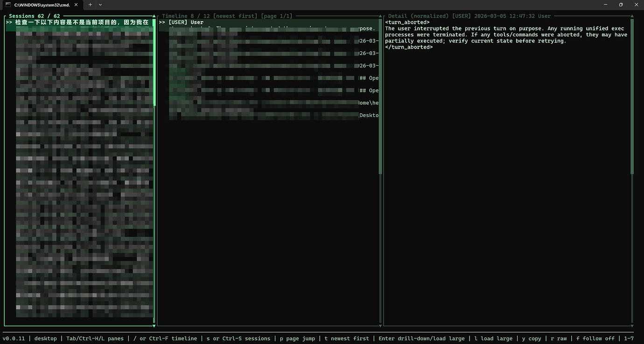
Task: Click the Detail panel scroll-down arrow
Action: [x=632, y=325]
